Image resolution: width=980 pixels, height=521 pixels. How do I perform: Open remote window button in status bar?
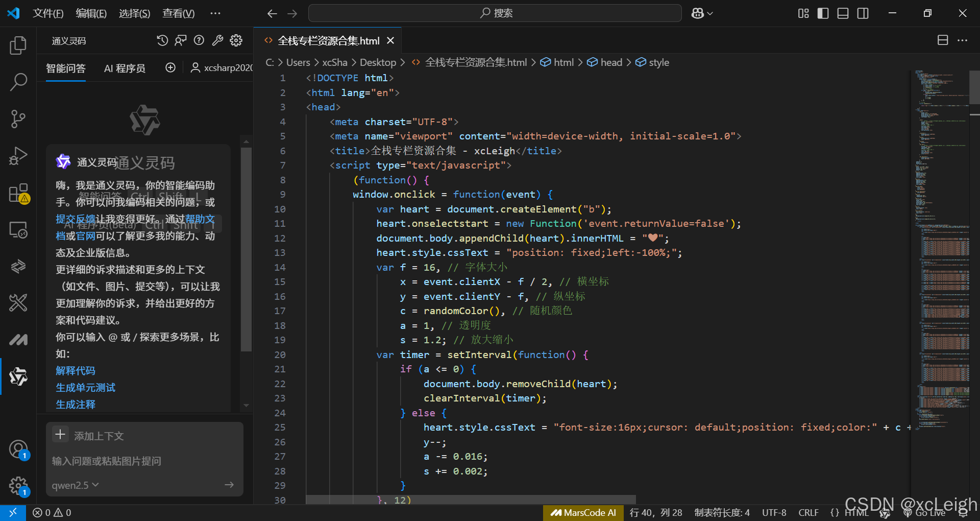[13, 512]
